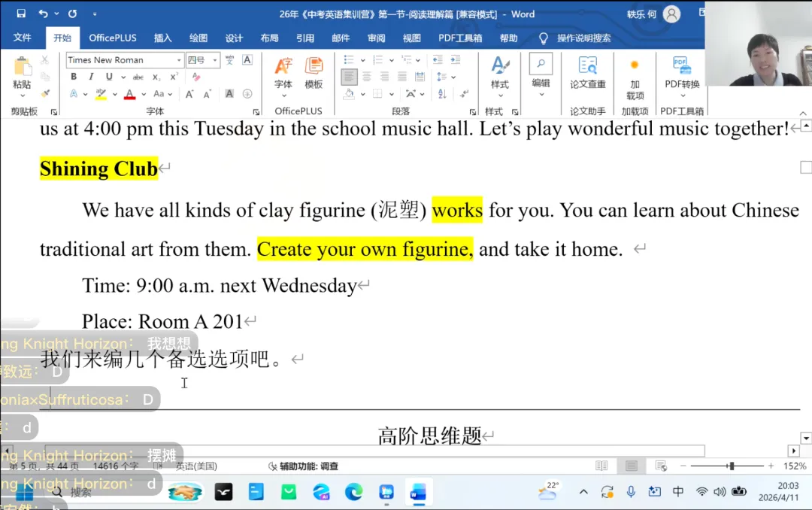Switch to the OfficePLUS tab
Viewport: 812px width, 510px height.
(x=112, y=38)
